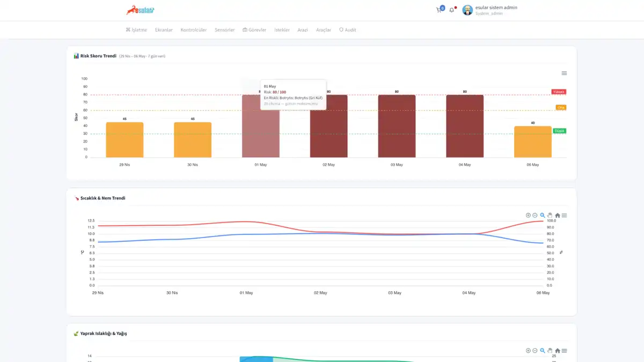Click the 06 May risk bar
Image resolution: width=644 pixels, height=362 pixels.
[532, 142]
